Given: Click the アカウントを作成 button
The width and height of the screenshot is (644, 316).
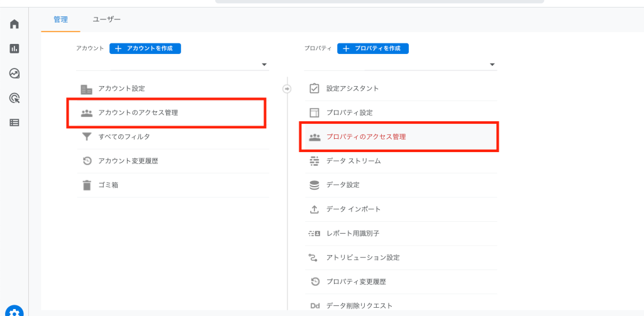Looking at the screenshot, I should [145, 48].
